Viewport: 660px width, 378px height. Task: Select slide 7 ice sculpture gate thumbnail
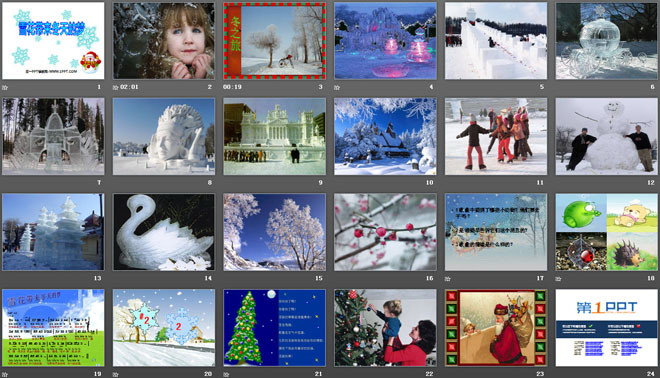coord(53,136)
